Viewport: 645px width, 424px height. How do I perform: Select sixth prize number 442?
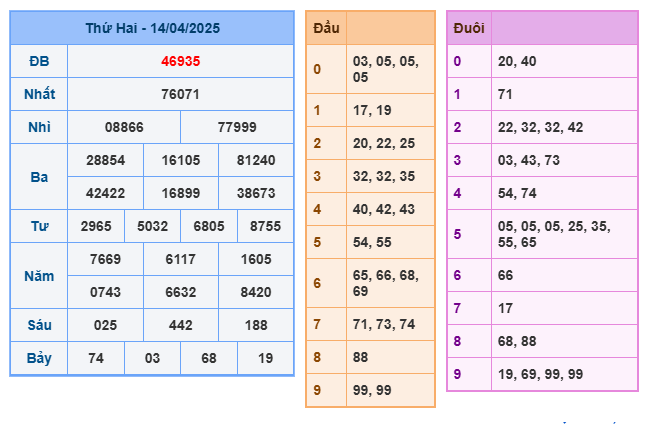pyautogui.click(x=181, y=325)
